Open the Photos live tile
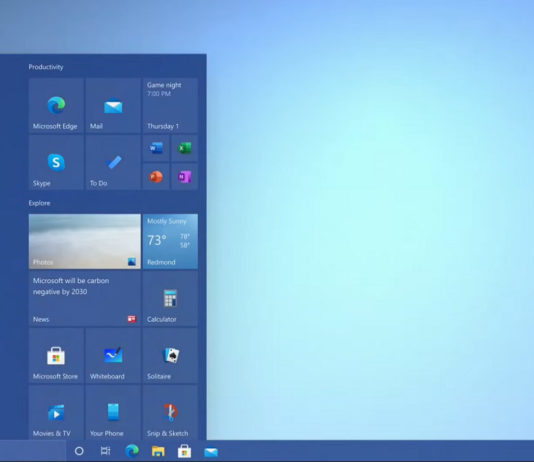The width and height of the screenshot is (534, 462). coord(85,241)
